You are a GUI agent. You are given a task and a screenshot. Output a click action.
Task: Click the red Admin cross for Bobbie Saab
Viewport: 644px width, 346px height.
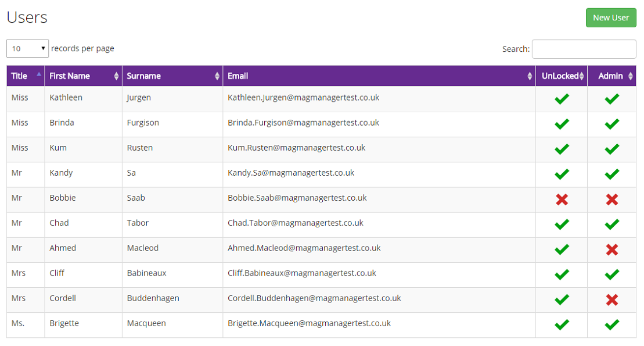click(611, 199)
